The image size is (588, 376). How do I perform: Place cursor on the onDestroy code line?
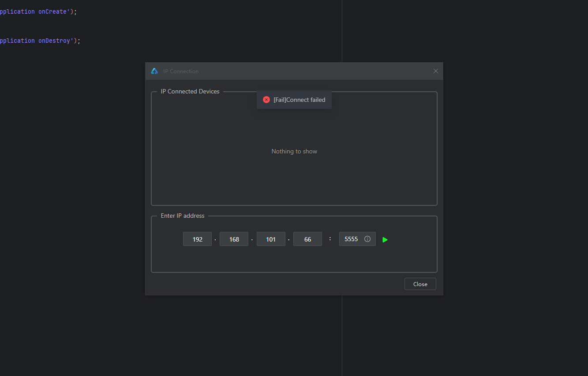(40, 41)
